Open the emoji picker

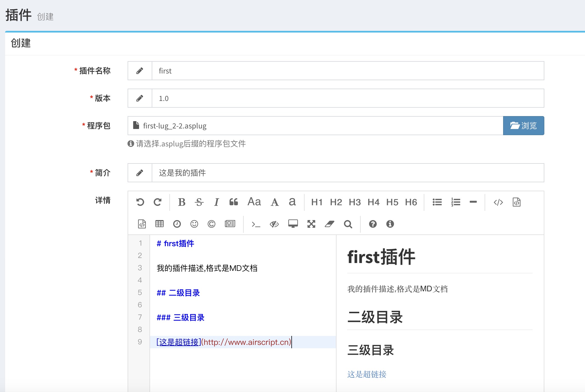pos(194,224)
